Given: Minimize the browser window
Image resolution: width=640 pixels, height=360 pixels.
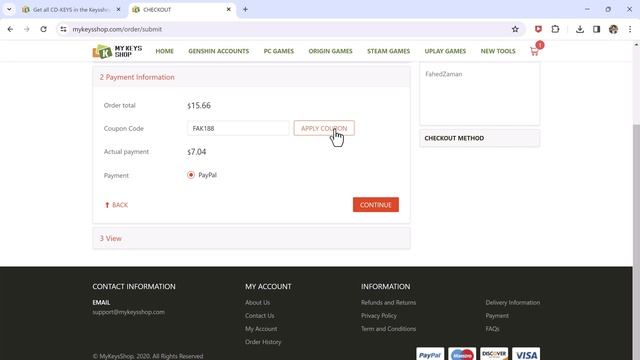Looking at the screenshot, I should pos(587,9).
